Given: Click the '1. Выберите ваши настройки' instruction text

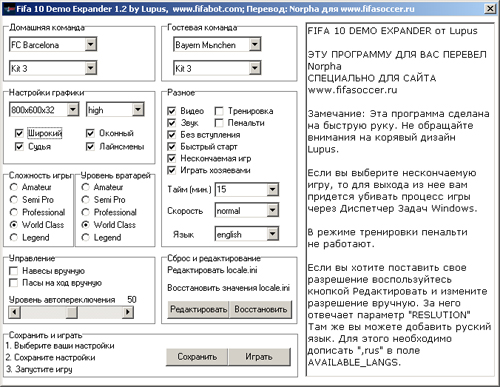Looking at the screenshot, I should coord(60,346).
